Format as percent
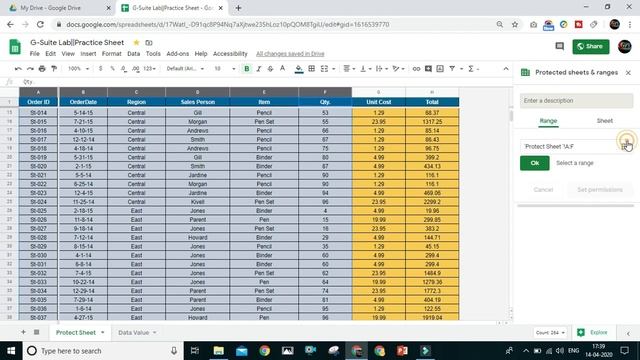 tap(112, 69)
